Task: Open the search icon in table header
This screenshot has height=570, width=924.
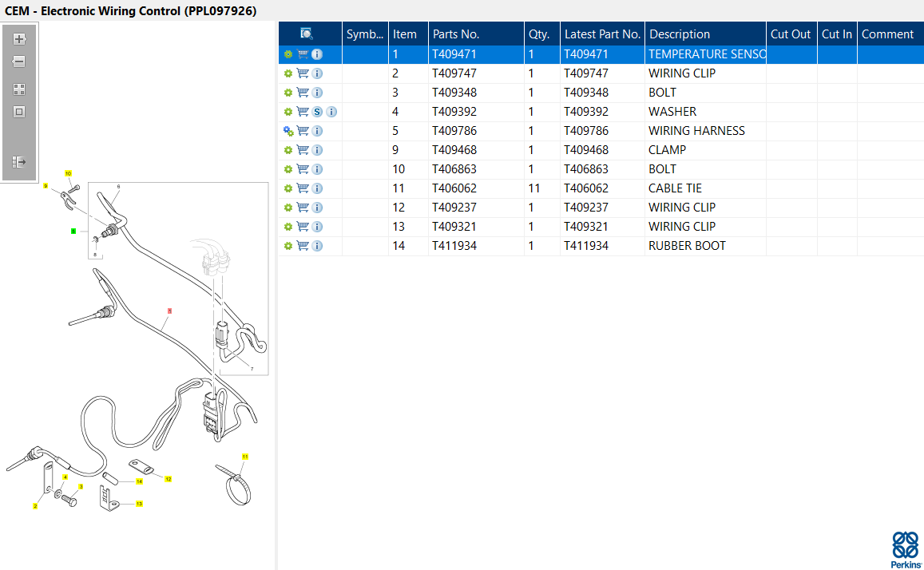Action: click(x=307, y=34)
